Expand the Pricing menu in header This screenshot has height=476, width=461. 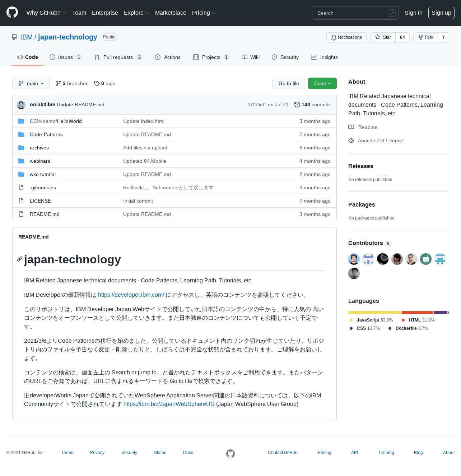click(x=204, y=13)
